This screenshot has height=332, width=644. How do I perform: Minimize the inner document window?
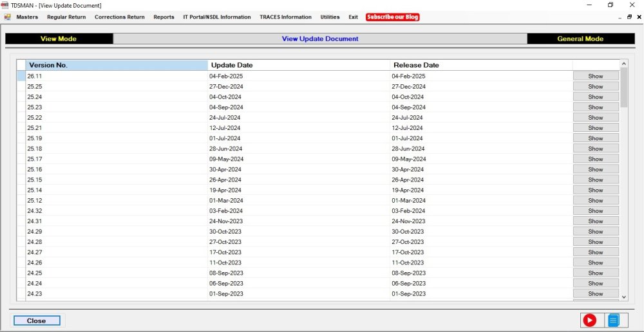coord(620,17)
